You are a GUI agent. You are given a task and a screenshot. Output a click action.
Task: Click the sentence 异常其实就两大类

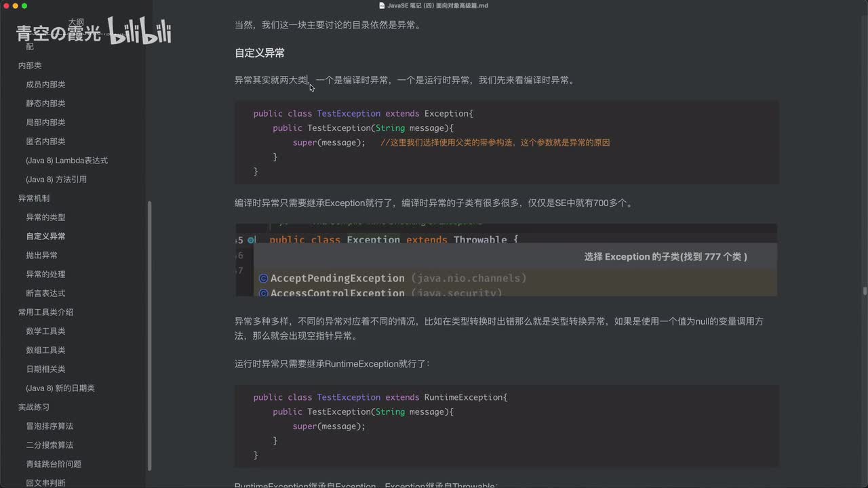coord(271,80)
